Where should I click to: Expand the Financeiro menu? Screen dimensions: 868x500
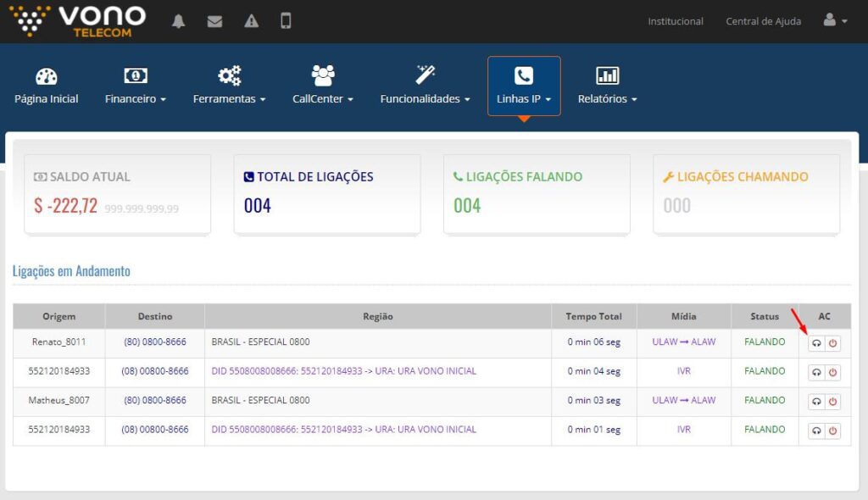(136, 86)
